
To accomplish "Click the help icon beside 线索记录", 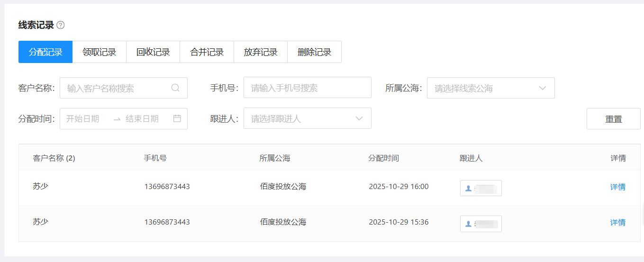I will click(x=60, y=25).
